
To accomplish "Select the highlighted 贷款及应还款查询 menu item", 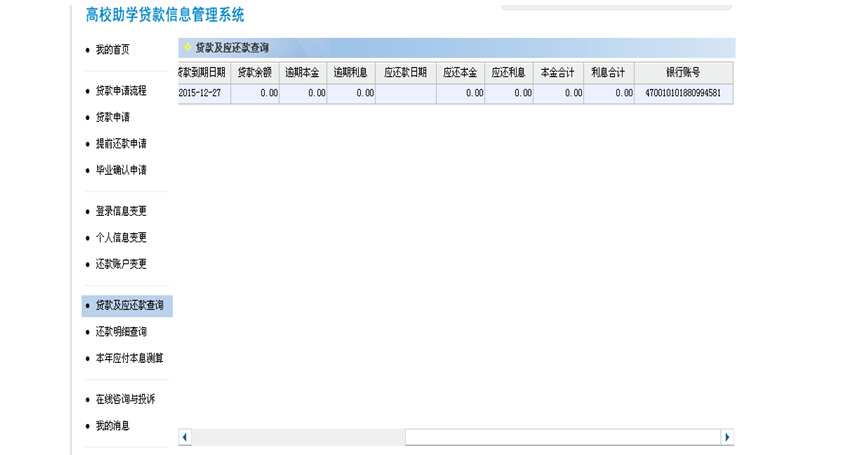I will (x=129, y=305).
